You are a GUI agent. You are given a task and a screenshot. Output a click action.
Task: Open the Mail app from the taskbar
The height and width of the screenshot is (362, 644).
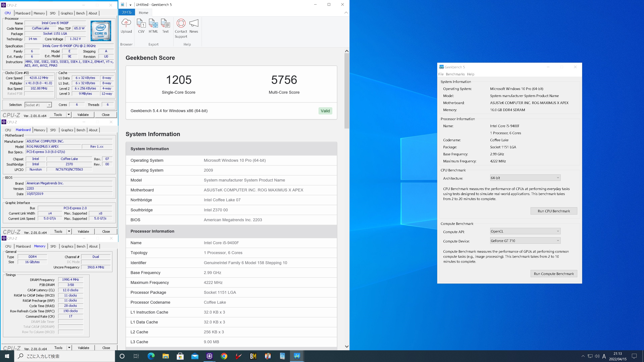[x=195, y=356]
